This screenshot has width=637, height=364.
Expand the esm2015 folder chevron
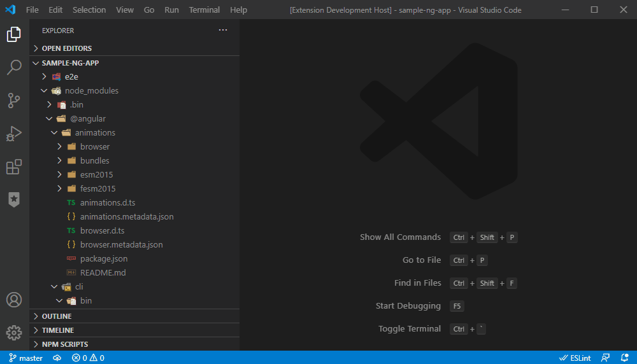[x=60, y=174]
